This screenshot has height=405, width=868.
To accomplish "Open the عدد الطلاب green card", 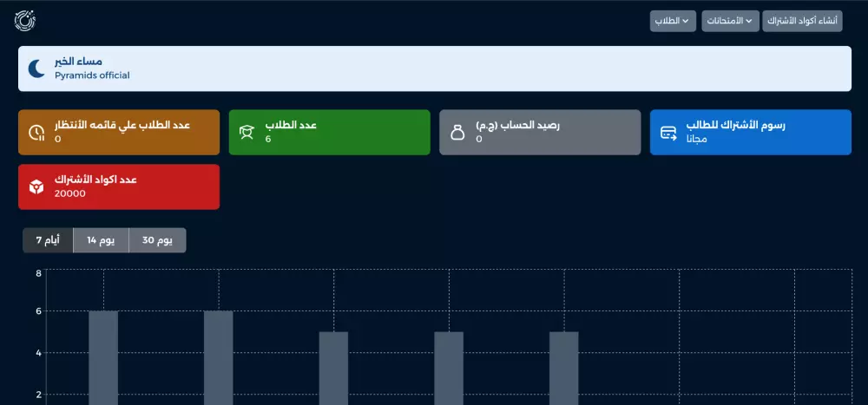I will point(329,132).
